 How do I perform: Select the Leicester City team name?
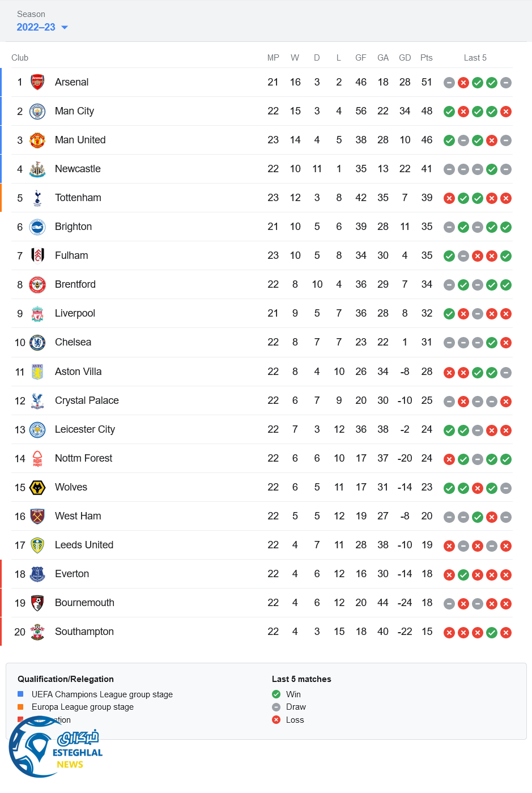click(x=85, y=429)
